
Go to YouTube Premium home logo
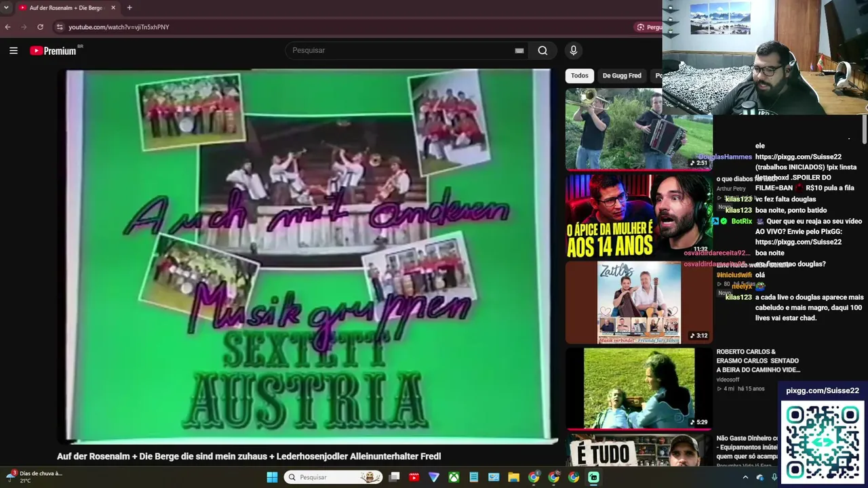(53, 51)
